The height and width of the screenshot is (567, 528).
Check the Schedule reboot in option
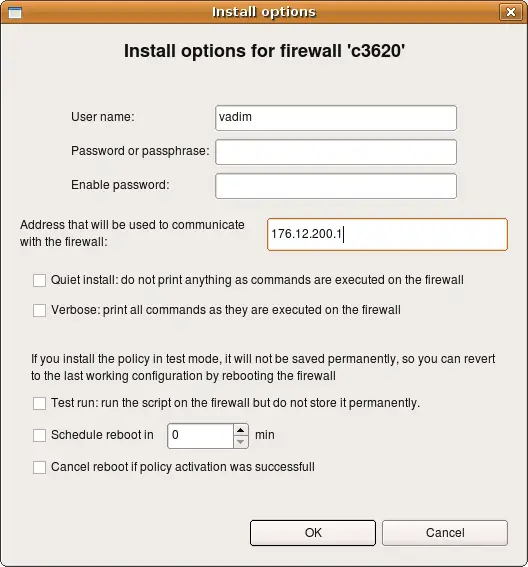click(x=39, y=435)
